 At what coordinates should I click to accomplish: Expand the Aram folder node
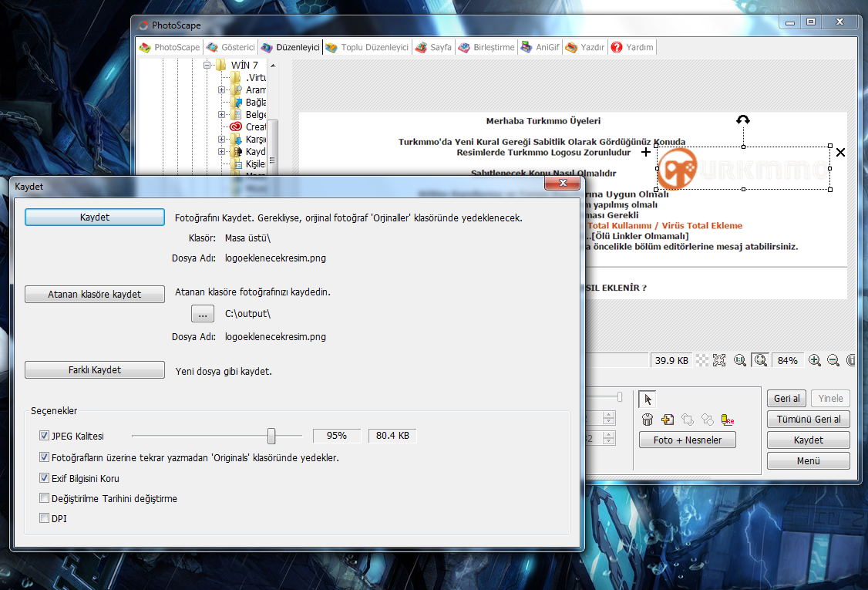point(221,89)
